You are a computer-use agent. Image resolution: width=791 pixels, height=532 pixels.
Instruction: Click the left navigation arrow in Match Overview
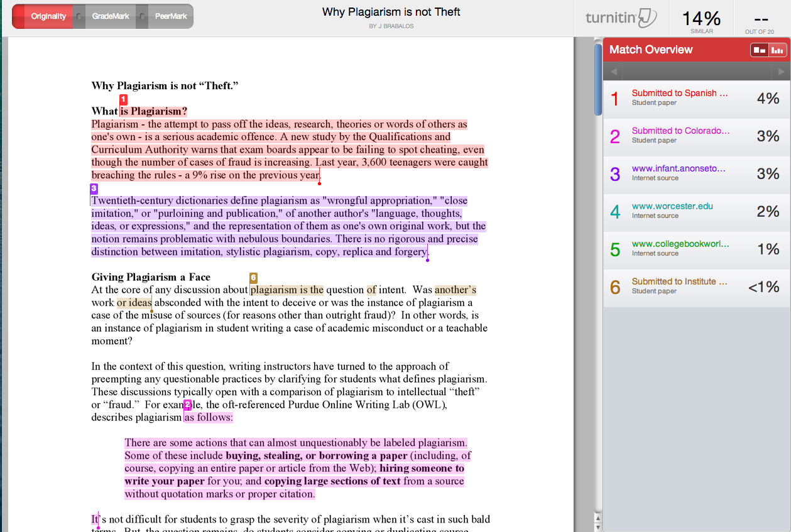click(613, 71)
